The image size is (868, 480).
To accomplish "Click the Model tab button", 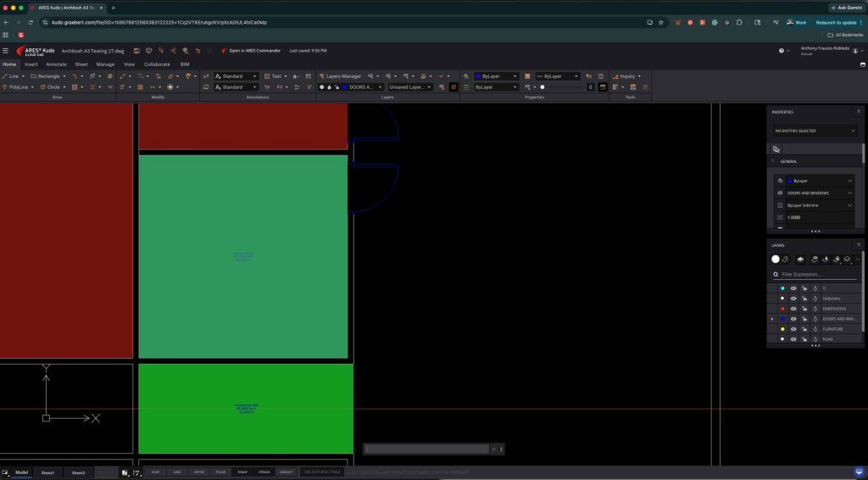I will click(21, 472).
